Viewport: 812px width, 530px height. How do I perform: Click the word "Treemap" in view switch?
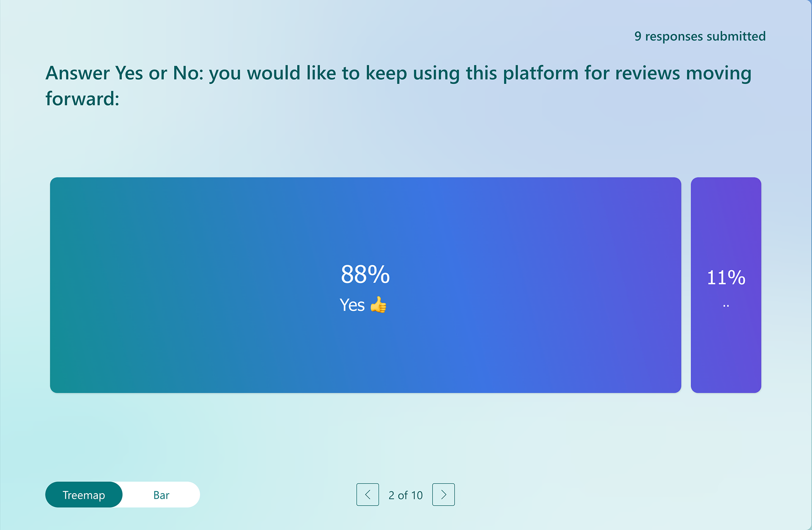84,495
